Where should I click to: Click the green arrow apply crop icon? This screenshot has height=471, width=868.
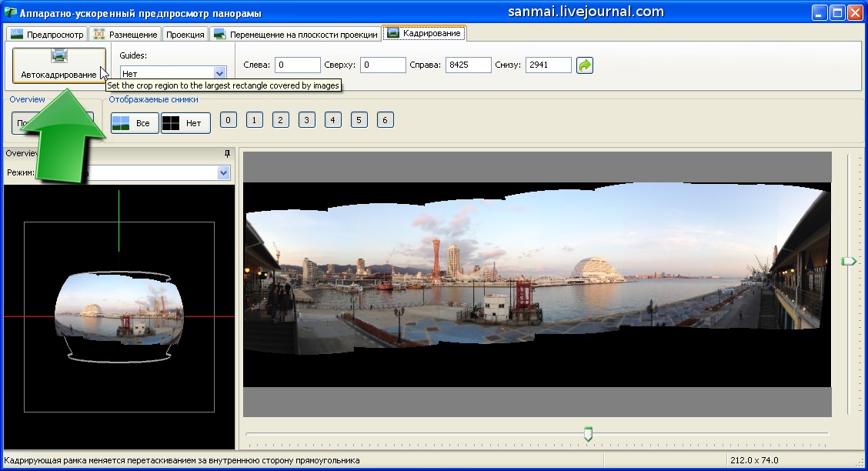point(585,65)
